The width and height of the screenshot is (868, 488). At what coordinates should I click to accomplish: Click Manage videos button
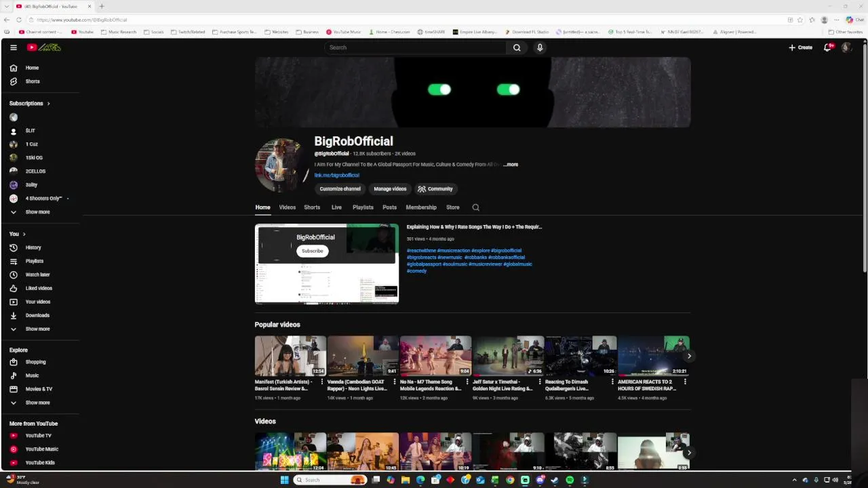(390, 189)
